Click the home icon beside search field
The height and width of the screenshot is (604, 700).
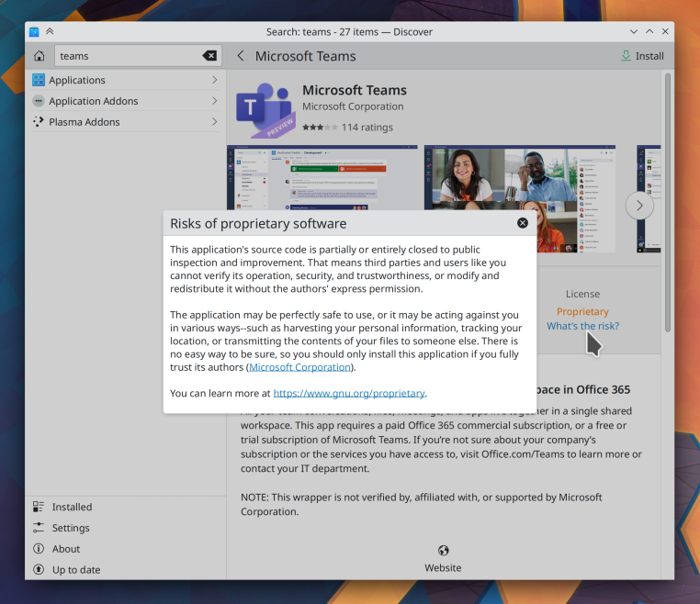point(39,56)
